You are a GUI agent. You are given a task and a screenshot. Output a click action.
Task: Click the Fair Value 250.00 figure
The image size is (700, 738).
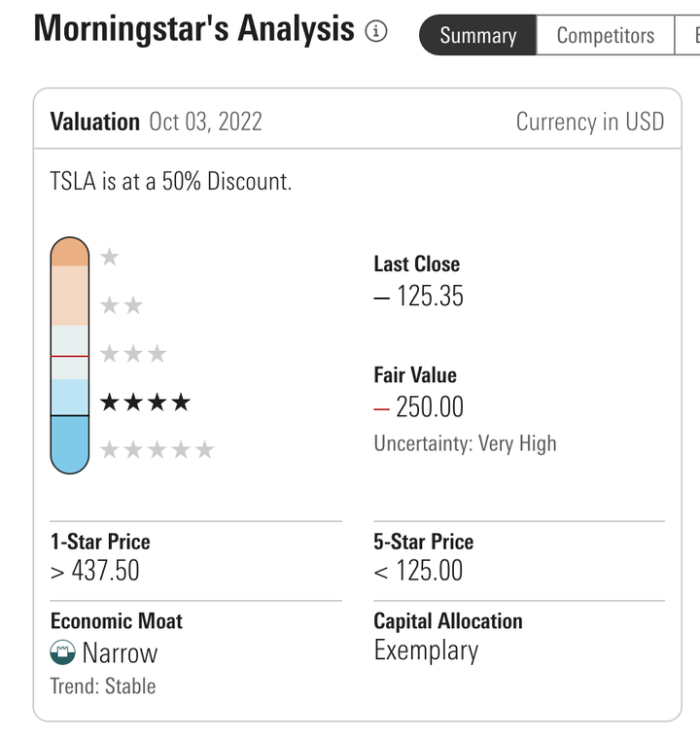(430, 407)
